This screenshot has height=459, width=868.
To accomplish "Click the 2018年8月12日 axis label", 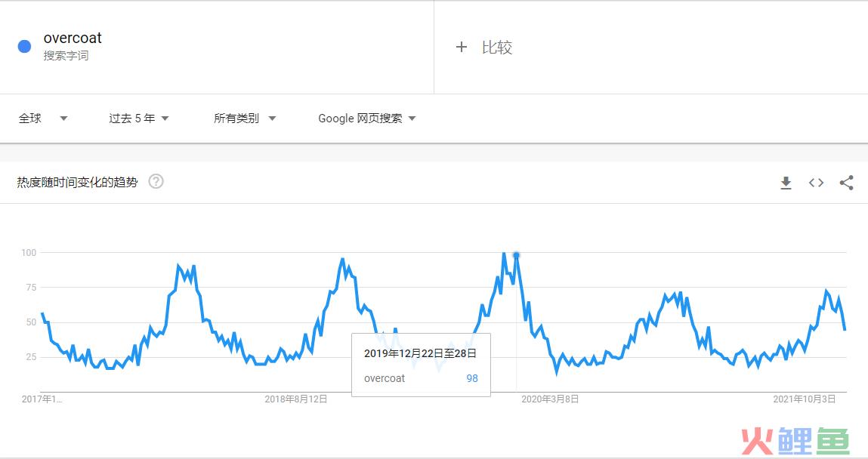I will (x=295, y=399).
